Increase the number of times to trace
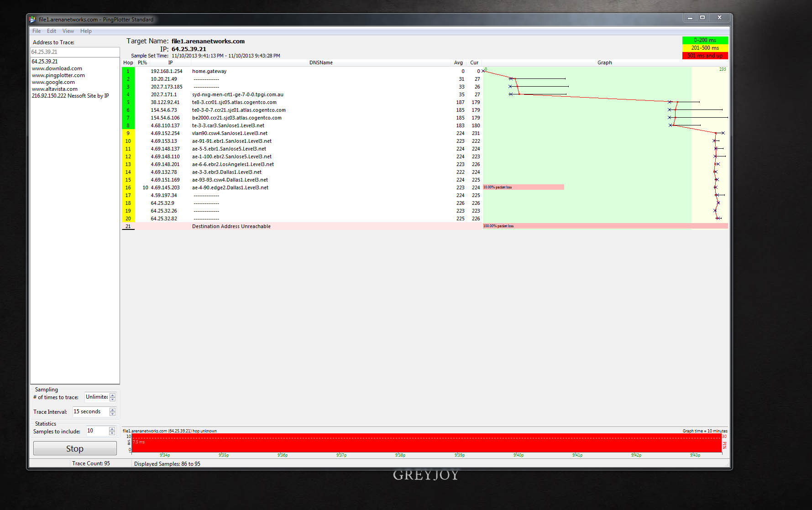 112,395
